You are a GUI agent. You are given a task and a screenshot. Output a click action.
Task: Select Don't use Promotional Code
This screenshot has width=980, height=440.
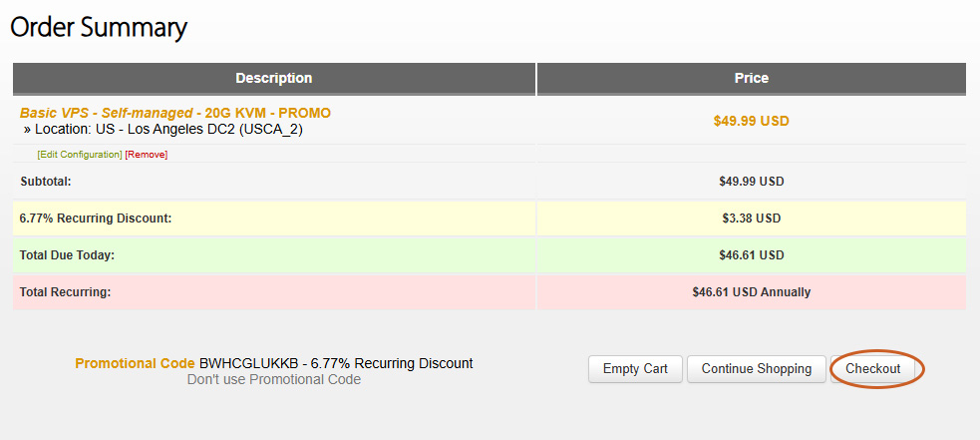(274, 380)
